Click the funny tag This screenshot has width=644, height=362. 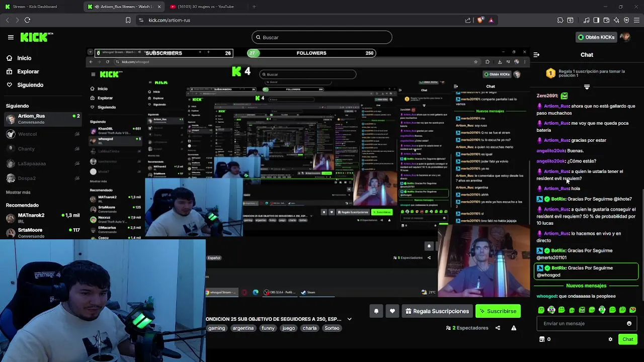[x=268, y=328]
